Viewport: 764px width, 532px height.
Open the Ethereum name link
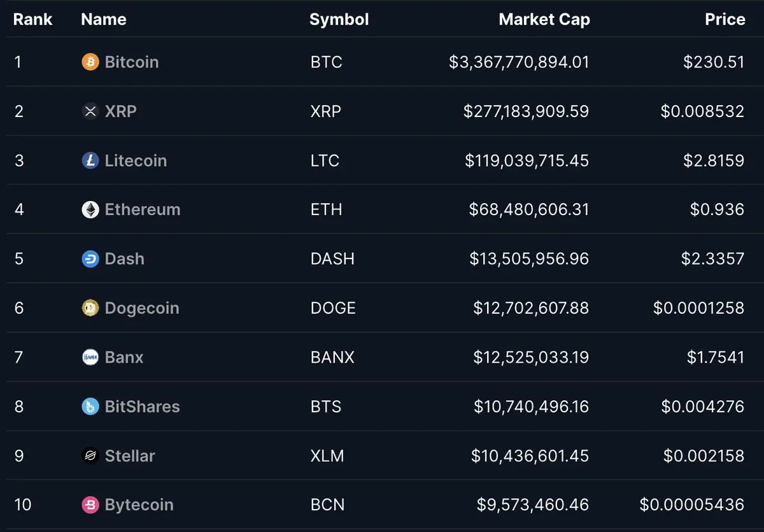143,209
